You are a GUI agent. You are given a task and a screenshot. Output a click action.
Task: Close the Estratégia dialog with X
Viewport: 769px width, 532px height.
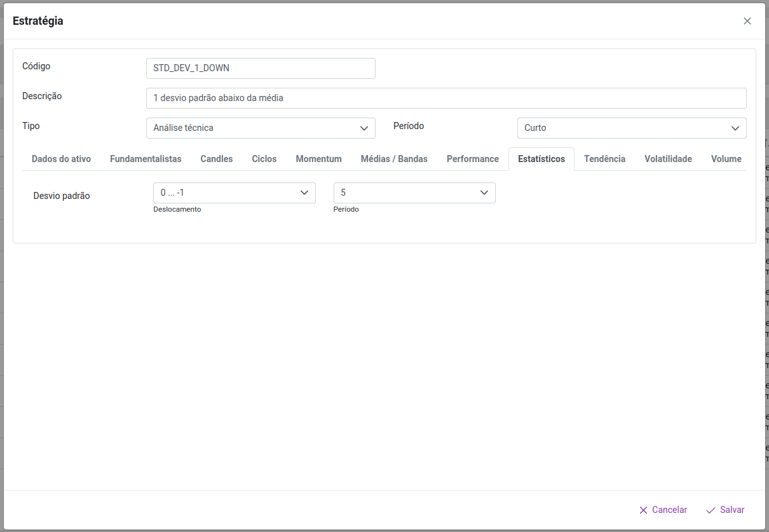pos(747,21)
